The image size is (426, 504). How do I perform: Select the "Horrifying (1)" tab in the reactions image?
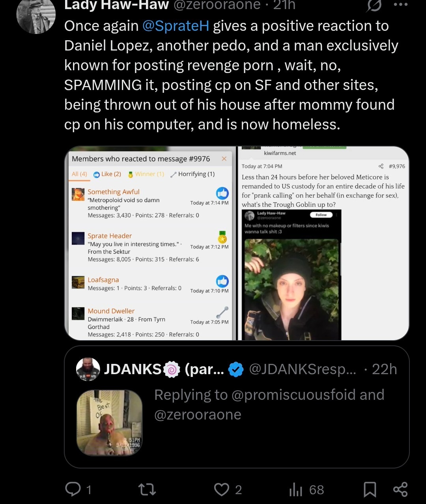(x=192, y=174)
